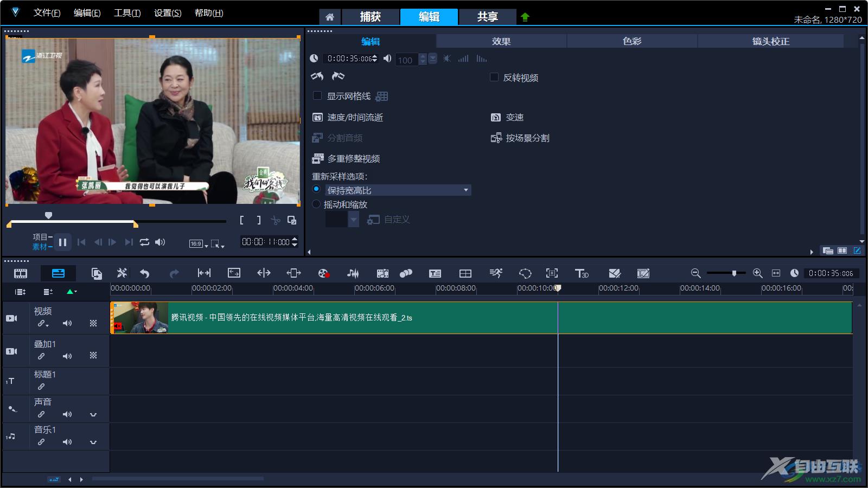The image size is (868, 488).
Task: Switch to the 捕获 capture tab
Action: pyautogui.click(x=371, y=17)
